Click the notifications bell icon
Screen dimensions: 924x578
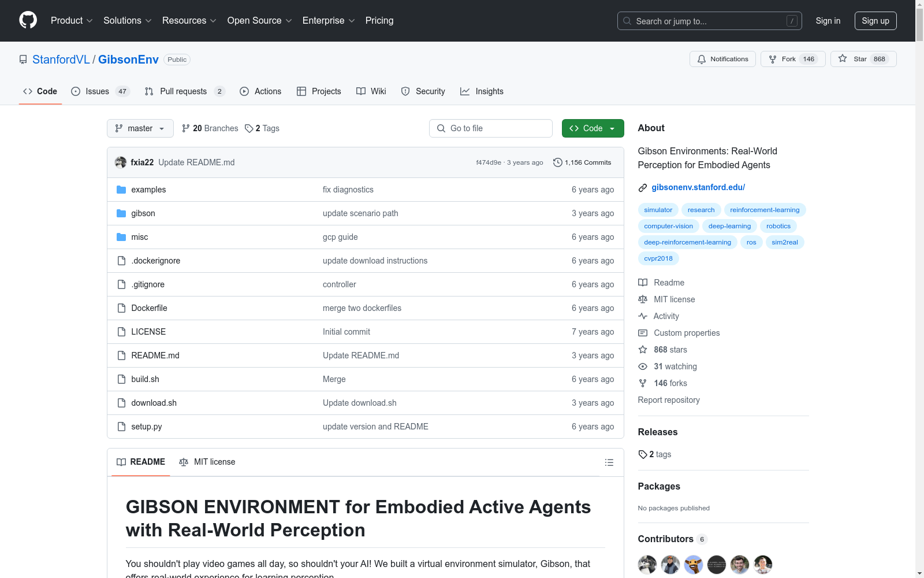pos(702,59)
